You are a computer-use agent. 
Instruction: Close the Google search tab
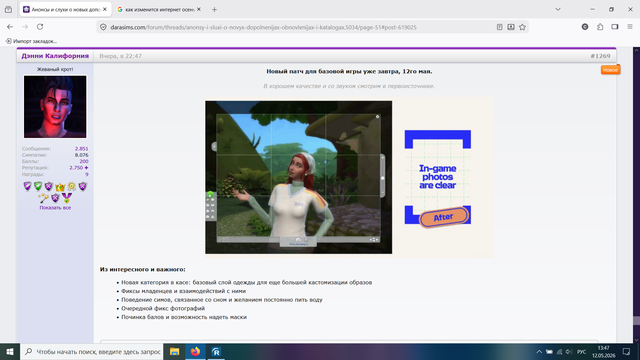point(199,9)
